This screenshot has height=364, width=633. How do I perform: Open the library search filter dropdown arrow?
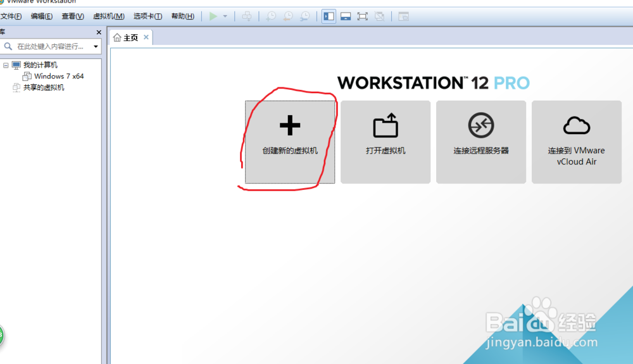96,46
